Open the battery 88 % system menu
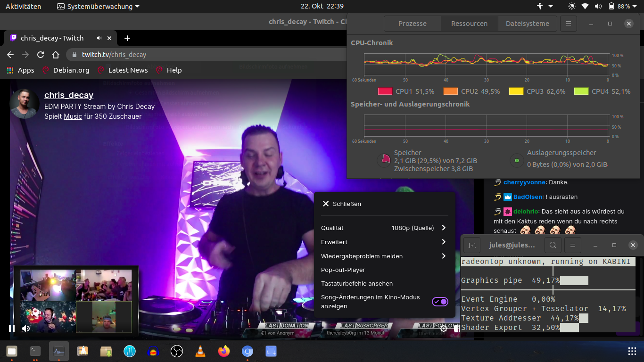The image size is (644, 362). [622, 7]
